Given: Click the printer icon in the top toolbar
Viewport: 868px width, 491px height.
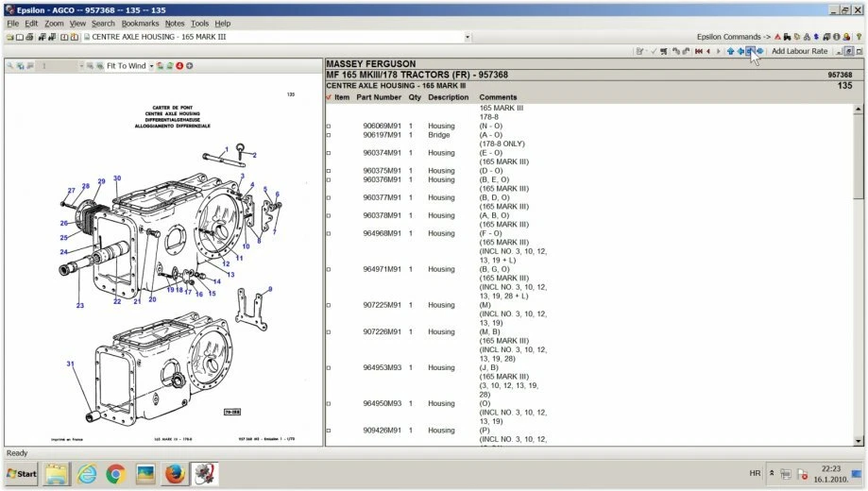Looking at the screenshot, I should click(x=29, y=37).
